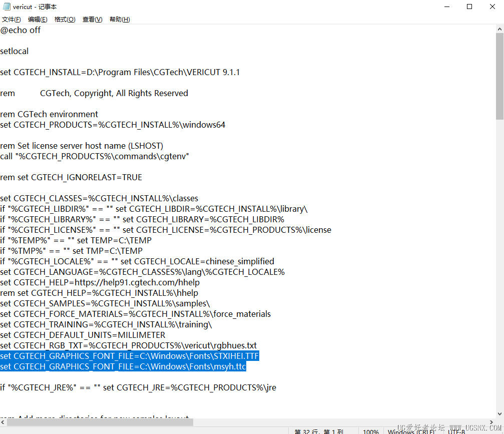Click the vertical scrollbar down arrow
Image resolution: width=504 pixels, height=434 pixels.
point(499,414)
